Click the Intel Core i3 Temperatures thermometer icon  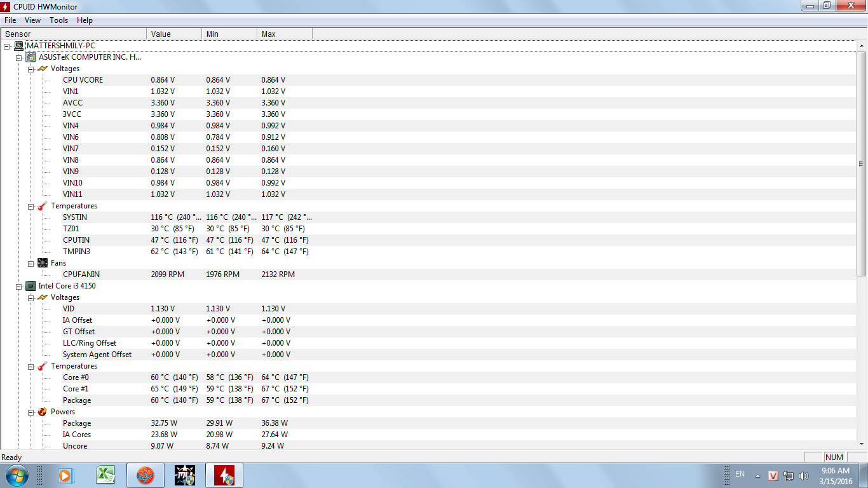coord(43,366)
